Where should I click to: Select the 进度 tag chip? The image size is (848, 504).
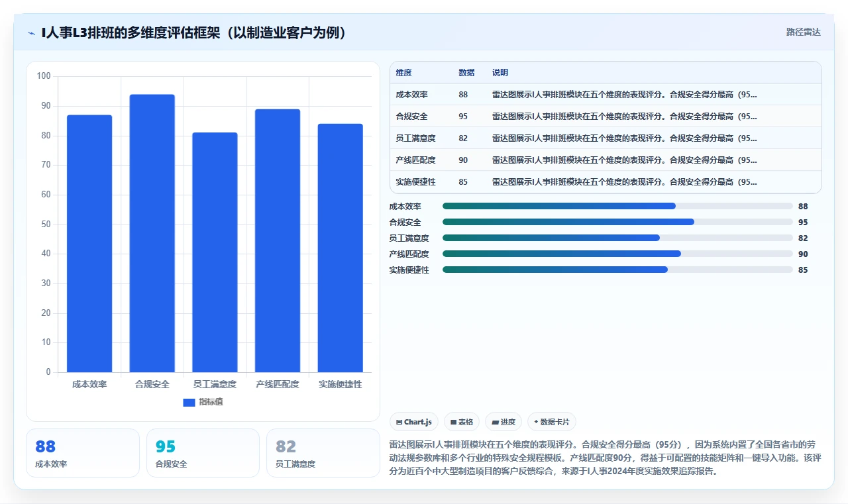pos(503,422)
